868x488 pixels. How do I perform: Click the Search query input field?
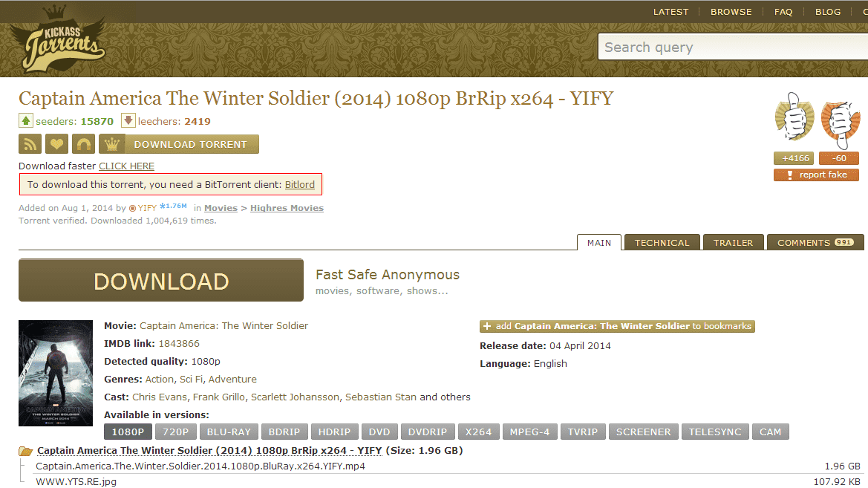[x=733, y=47]
